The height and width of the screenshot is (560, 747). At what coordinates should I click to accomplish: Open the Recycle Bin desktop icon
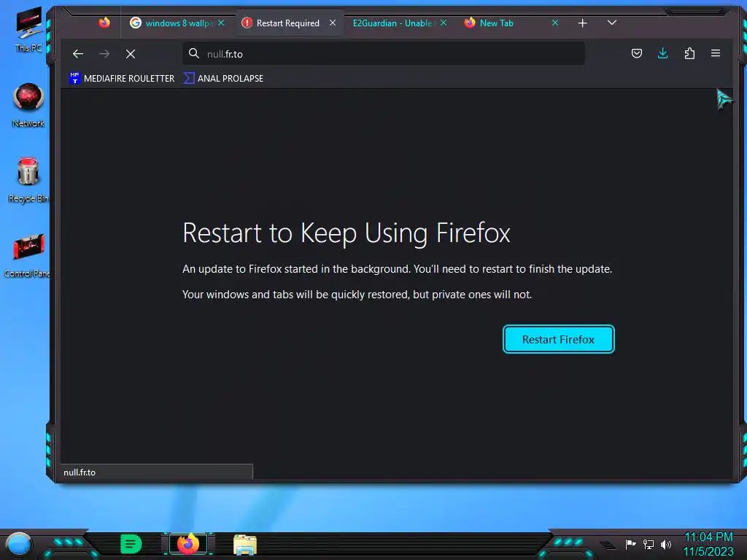28,180
